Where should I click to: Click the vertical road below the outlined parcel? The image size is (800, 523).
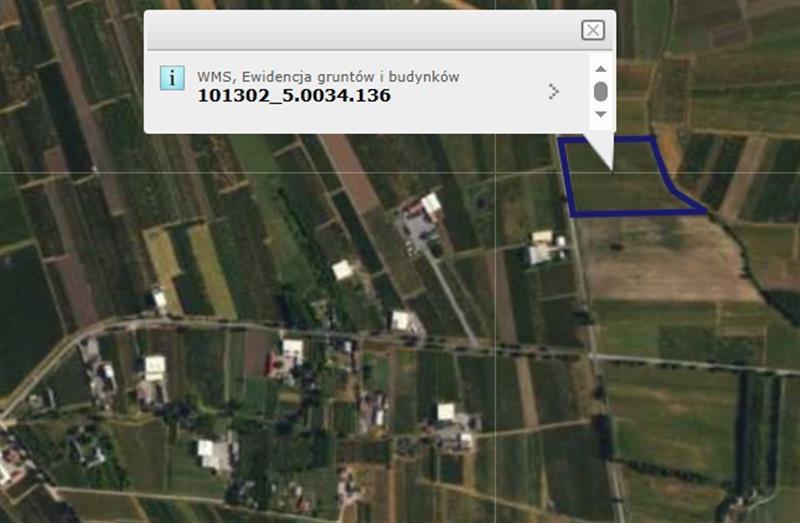click(x=598, y=380)
